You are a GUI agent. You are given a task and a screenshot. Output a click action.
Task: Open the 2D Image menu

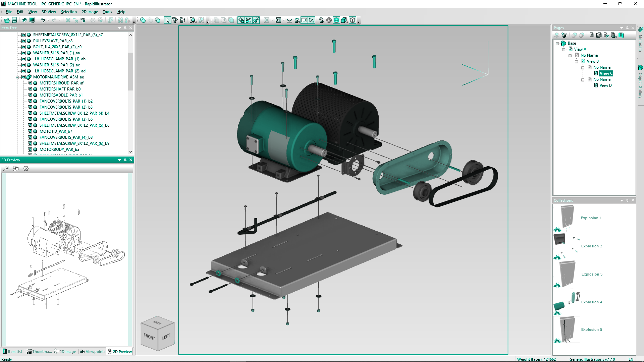[90, 12]
